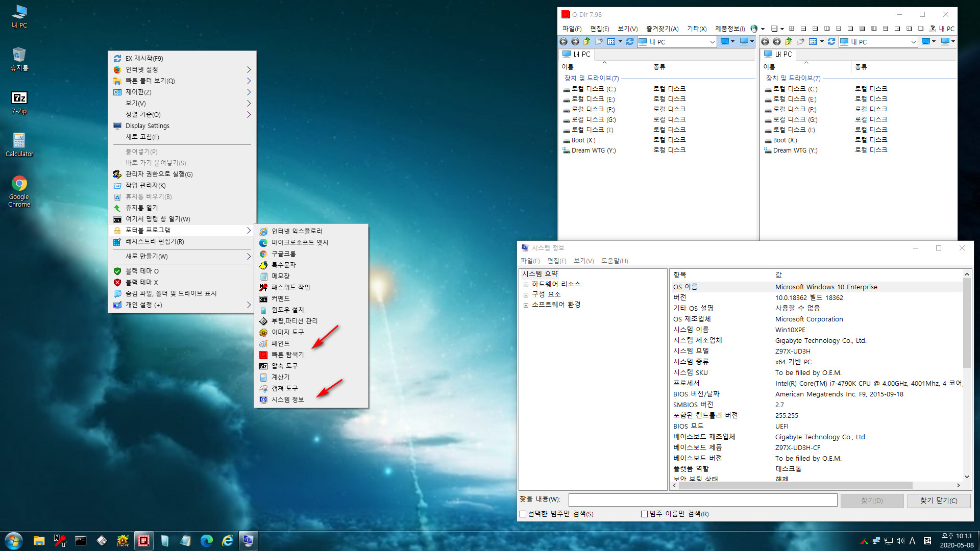Open the view mode icon in left pane
Viewport: 980px width, 551px height.
click(x=611, y=42)
